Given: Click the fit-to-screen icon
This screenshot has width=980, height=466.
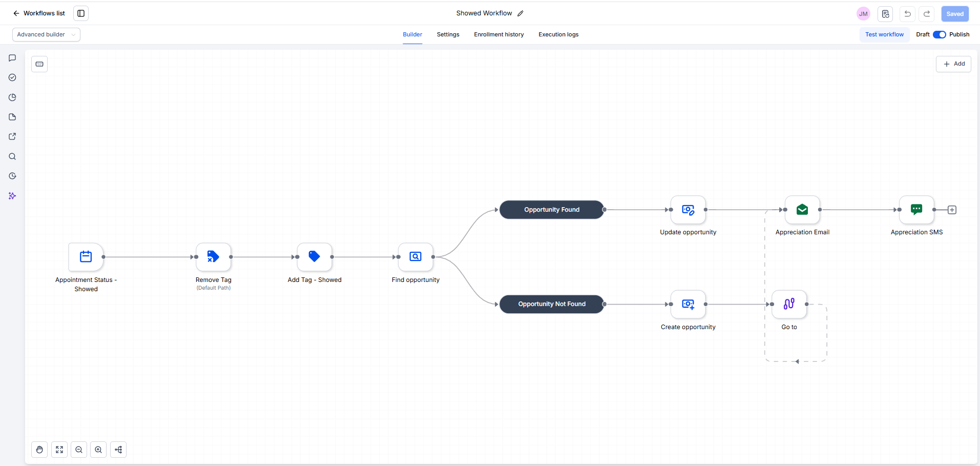Looking at the screenshot, I should click(x=59, y=450).
